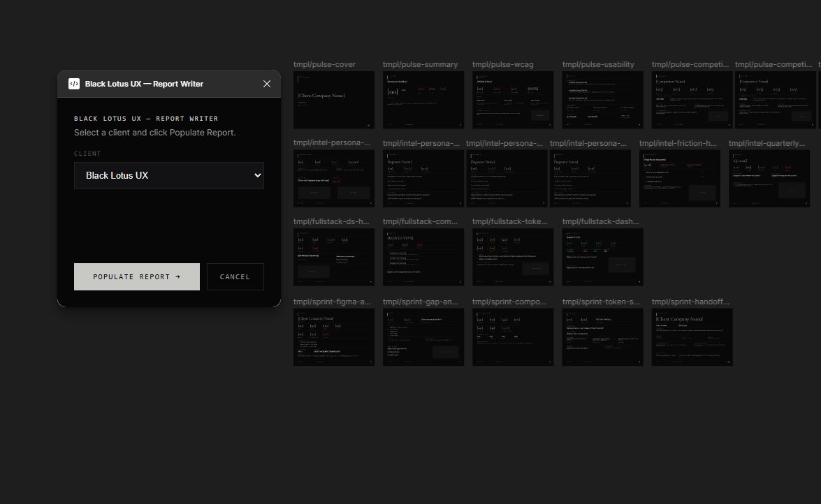Click the dropdown chevron next to Black Lotus UX

(x=257, y=175)
